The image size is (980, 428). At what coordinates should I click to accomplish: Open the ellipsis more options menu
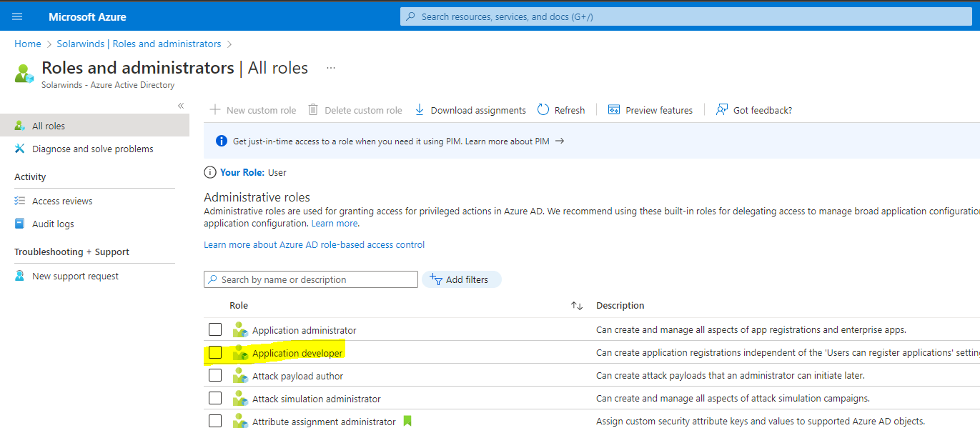pyautogui.click(x=331, y=68)
